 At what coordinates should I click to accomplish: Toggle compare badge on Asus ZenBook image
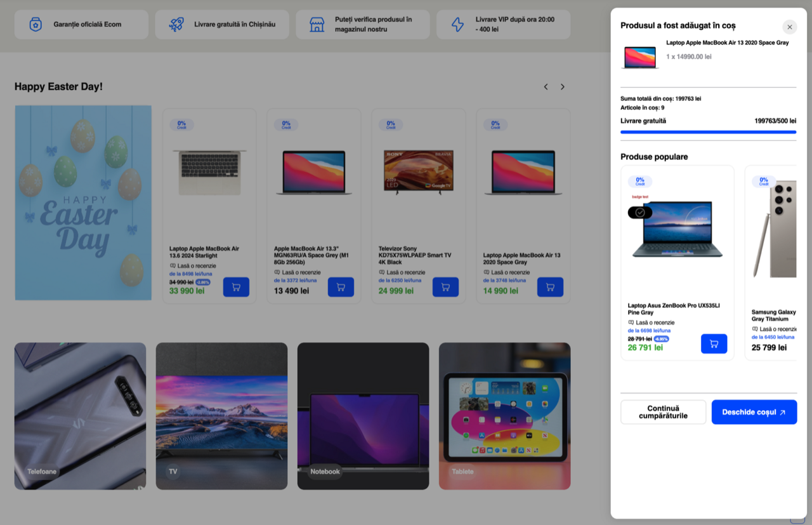click(x=640, y=213)
